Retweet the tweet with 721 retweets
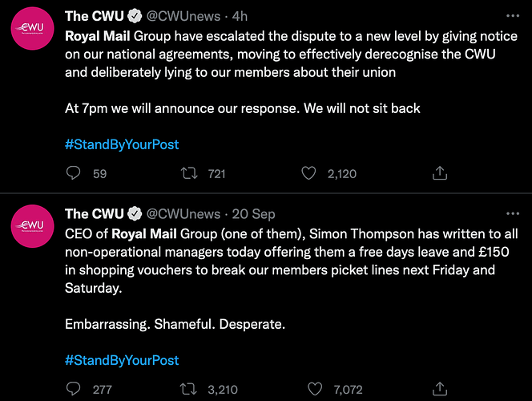 tap(188, 173)
